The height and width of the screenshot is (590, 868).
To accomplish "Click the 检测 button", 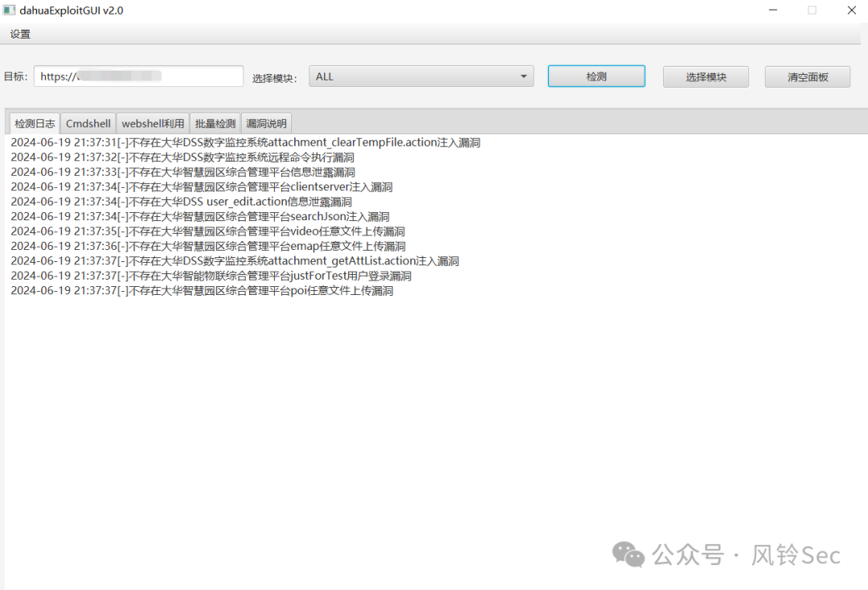I will 596,76.
